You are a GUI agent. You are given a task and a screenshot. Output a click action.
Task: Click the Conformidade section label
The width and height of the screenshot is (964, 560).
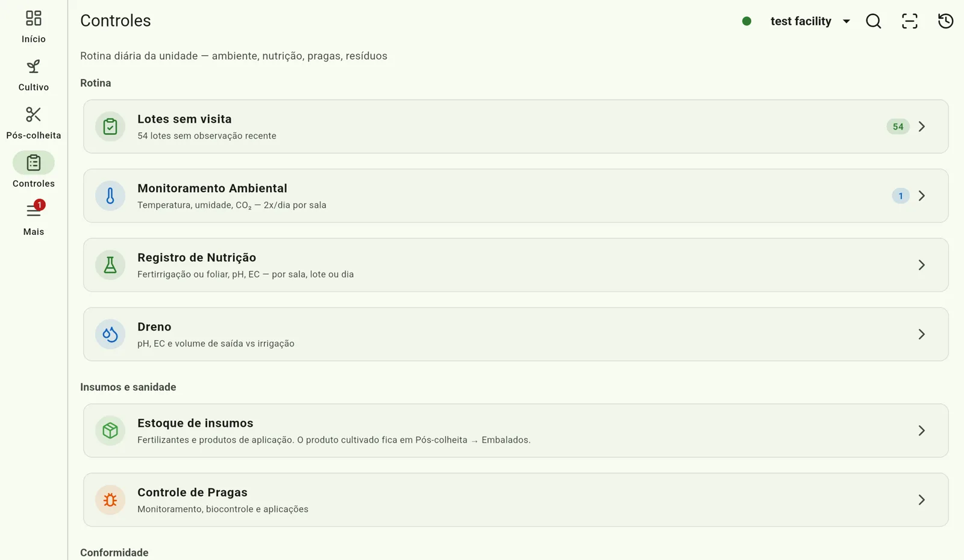click(x=114, y=553)
